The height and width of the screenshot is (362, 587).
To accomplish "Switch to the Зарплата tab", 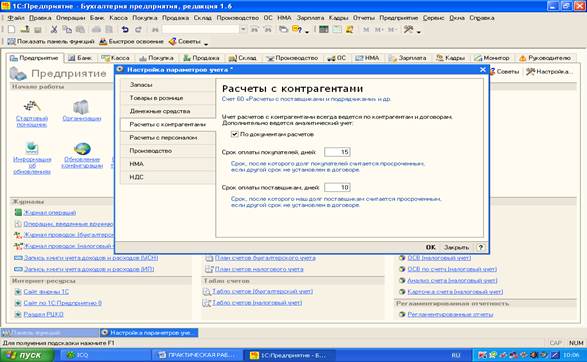I will coord(408,58).
